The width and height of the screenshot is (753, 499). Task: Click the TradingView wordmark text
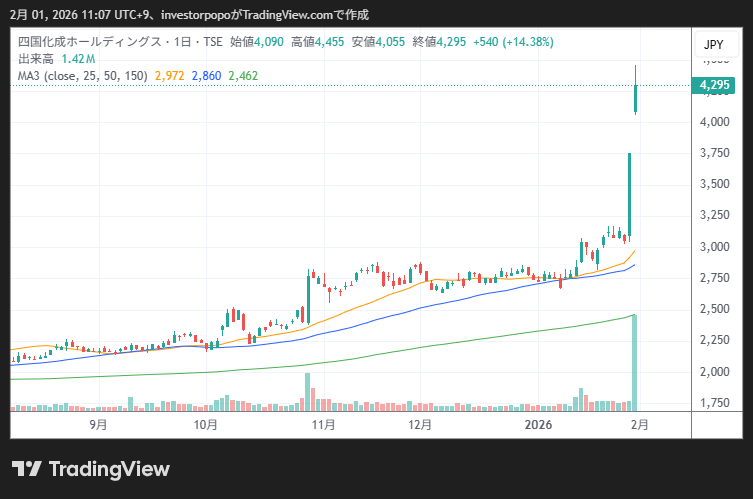pyautogui.click(x=109, y=469)
